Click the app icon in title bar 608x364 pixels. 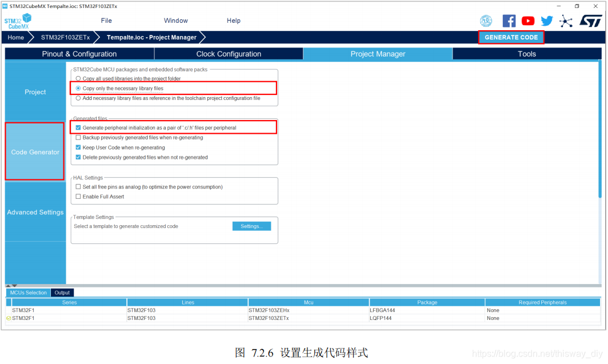pyautogui.click(x=5, y=6)
